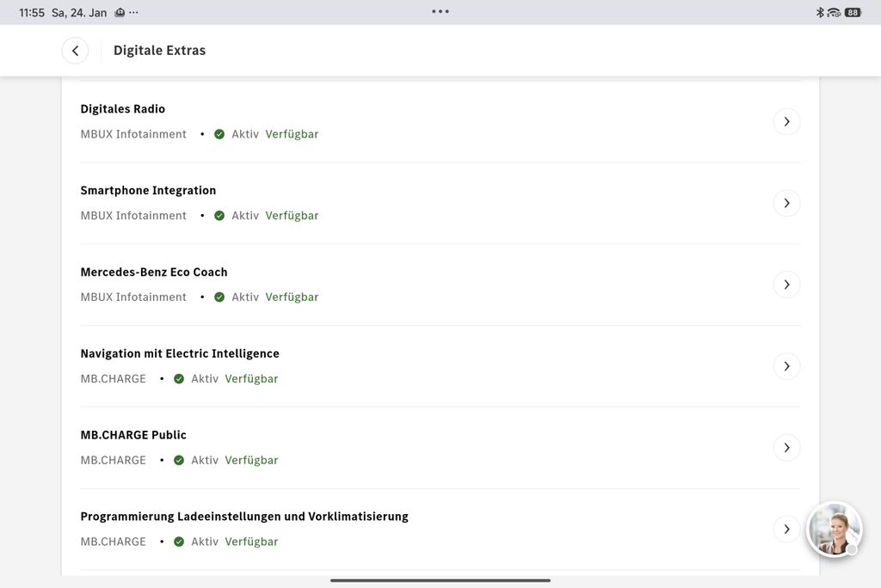
Task: Expand Navigation mit Electric Intelligence chevron
Action: [x=786, y=366]
